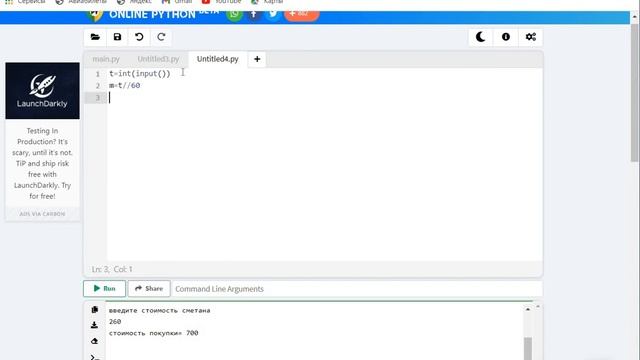Image resolution: width=640 pixels, height=360 pixels.
Task: Toggle dark mode with the moon icon
Action: coord(480,37)
